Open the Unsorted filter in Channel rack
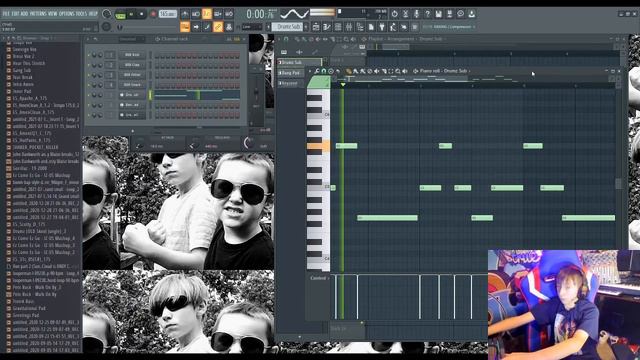Image resolution: width=640 pixels, height=360 pixels. point(131,39)
